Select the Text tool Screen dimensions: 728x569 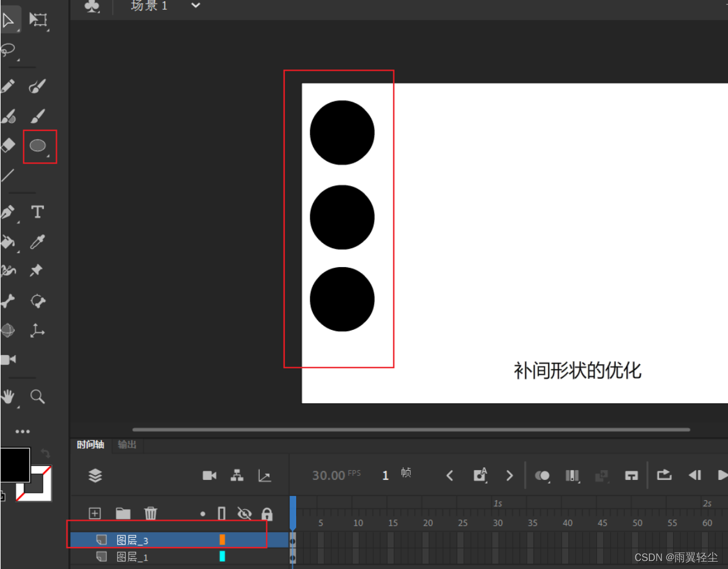click(38, 212)
